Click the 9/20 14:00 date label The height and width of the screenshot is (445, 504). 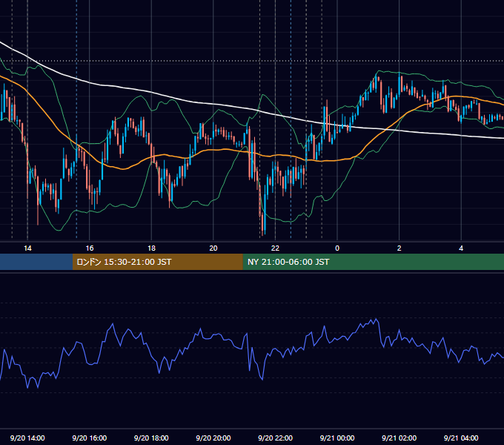coord(27,438)
